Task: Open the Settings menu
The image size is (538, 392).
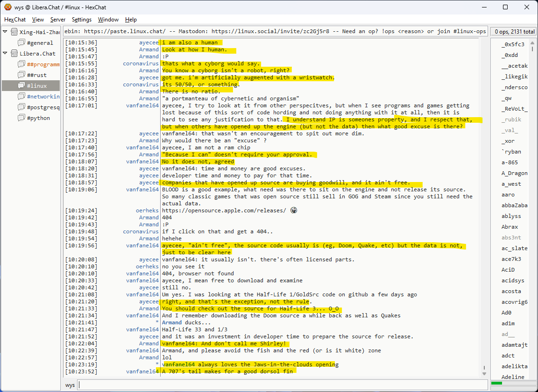Action: tap(82, 20)
